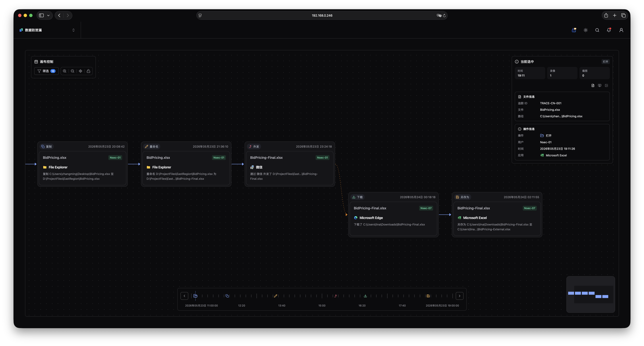This screenshot has height=346, width=644.
Task: Click the 2026年05月23日 19:11:26 time value
Action: 557,149
